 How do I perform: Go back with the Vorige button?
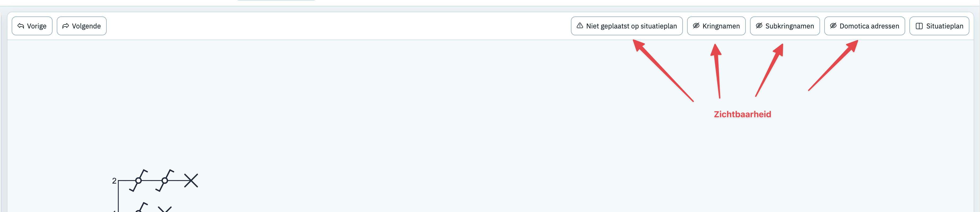point(32,26)
